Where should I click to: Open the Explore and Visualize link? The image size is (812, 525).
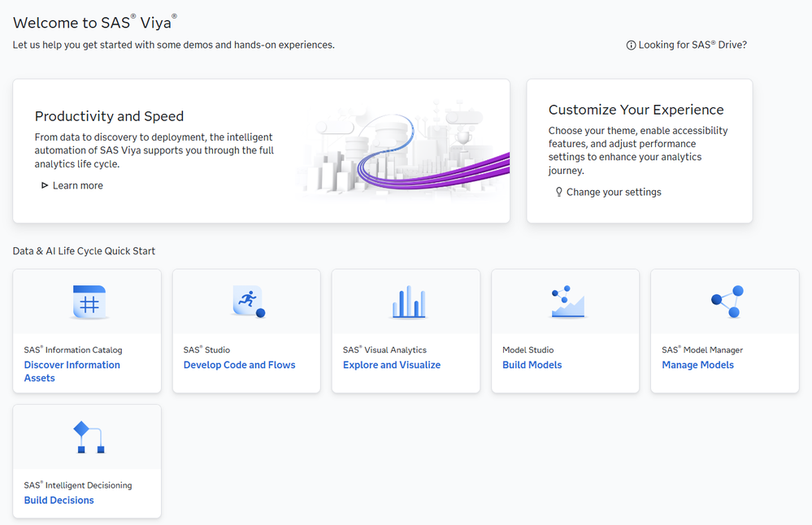click(x=392, y=365)
